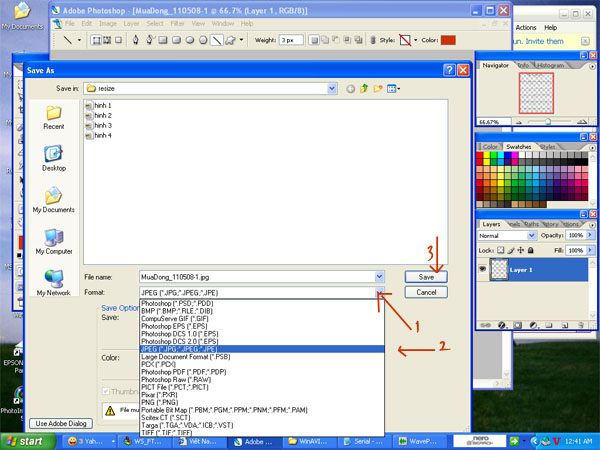The height and width of the screenshot is (450, 600).
Task: Go back to last folder visited
Action: point(351,89)
